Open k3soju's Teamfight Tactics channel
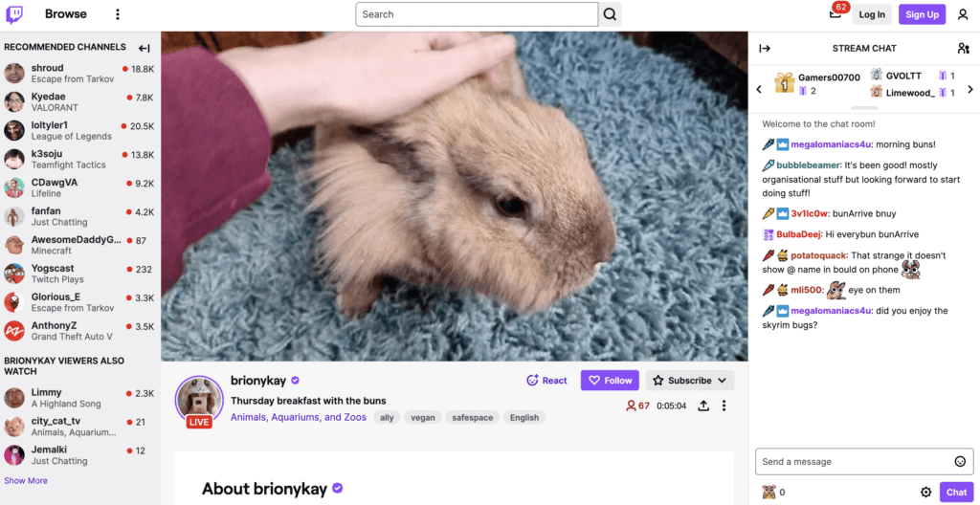The width and height of the screenshot is (980, 505). tap(79, 160)
